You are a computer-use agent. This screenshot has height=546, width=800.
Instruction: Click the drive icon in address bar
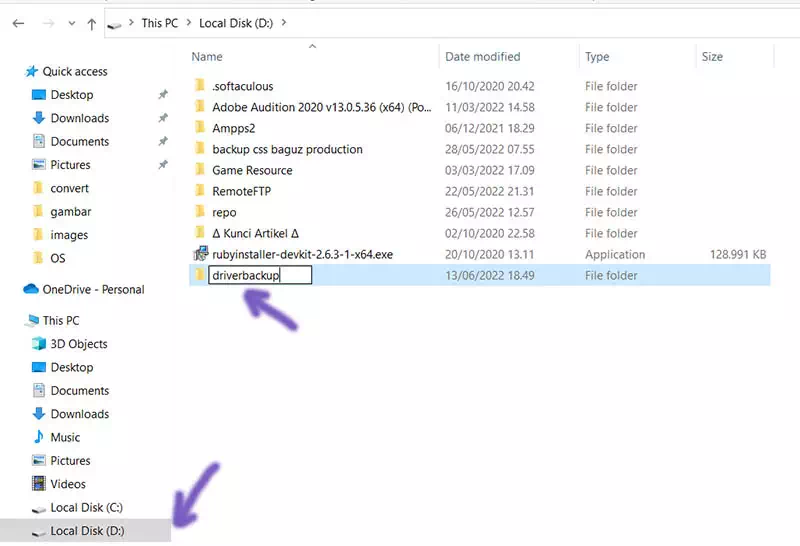coord(114,24)
